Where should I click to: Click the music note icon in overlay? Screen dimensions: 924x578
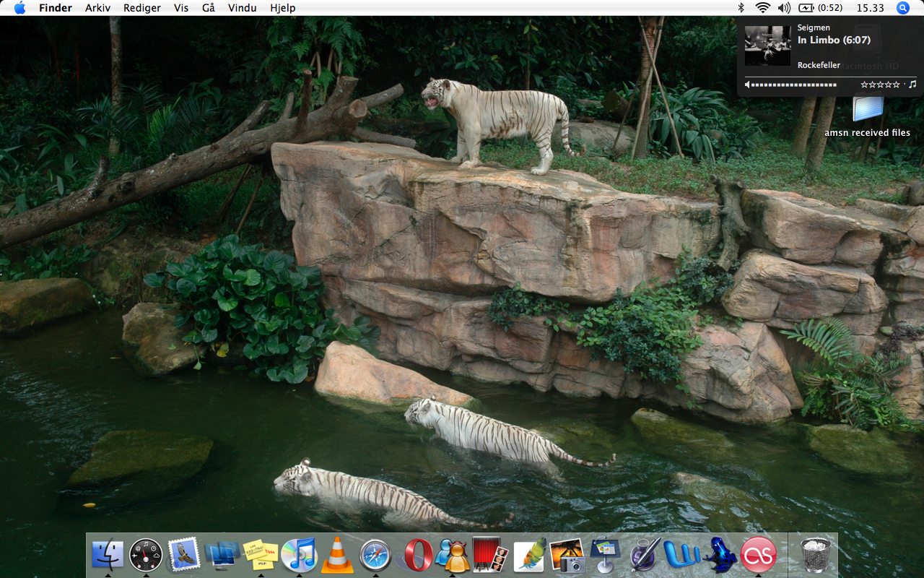[912, 85]
